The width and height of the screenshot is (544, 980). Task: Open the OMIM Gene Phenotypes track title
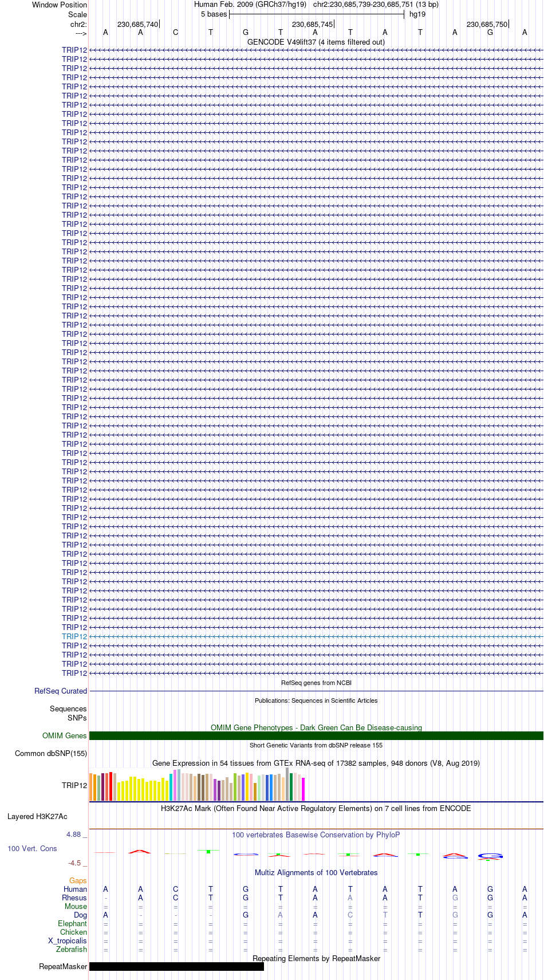pos(316,727)
